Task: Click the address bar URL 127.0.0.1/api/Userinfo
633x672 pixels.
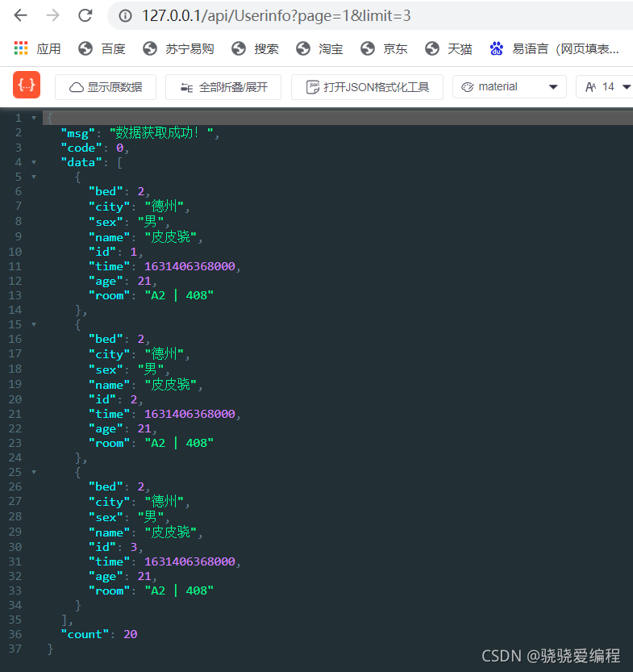Action: point(277,16)
